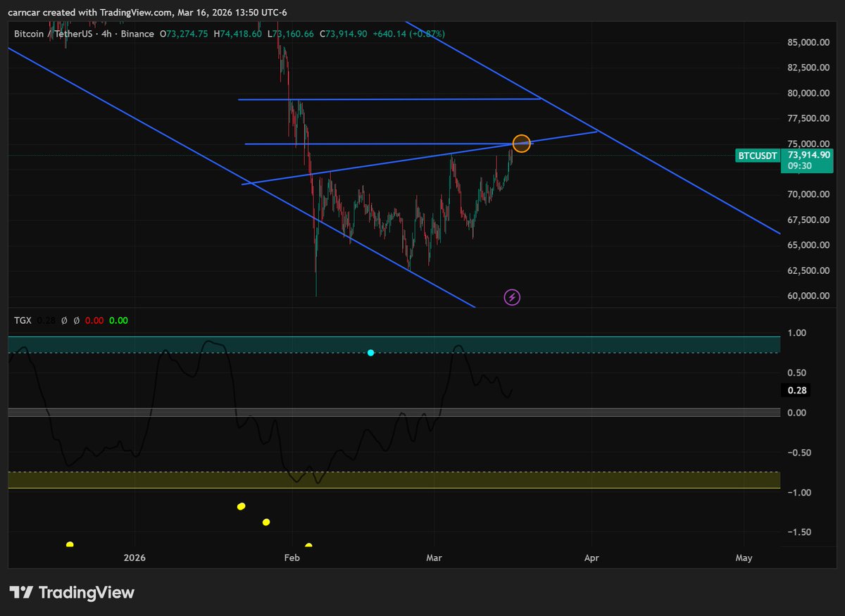845x616 pixels.
Task: Select the close value C73,914.90
Action: 345,34
